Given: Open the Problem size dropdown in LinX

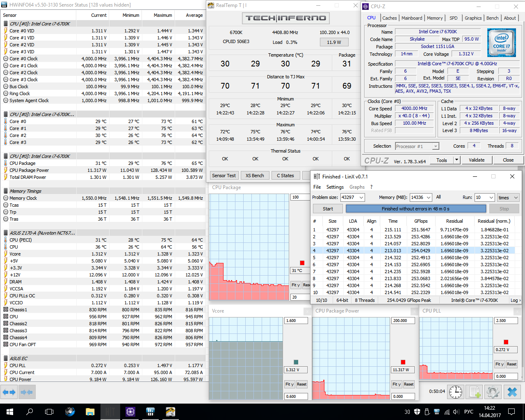Looking at the screenshot, I should [x=361, y=198].
